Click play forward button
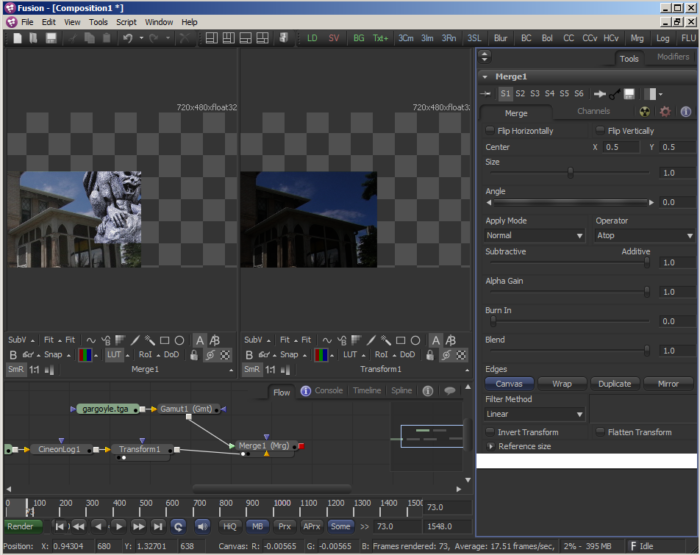 118,526
